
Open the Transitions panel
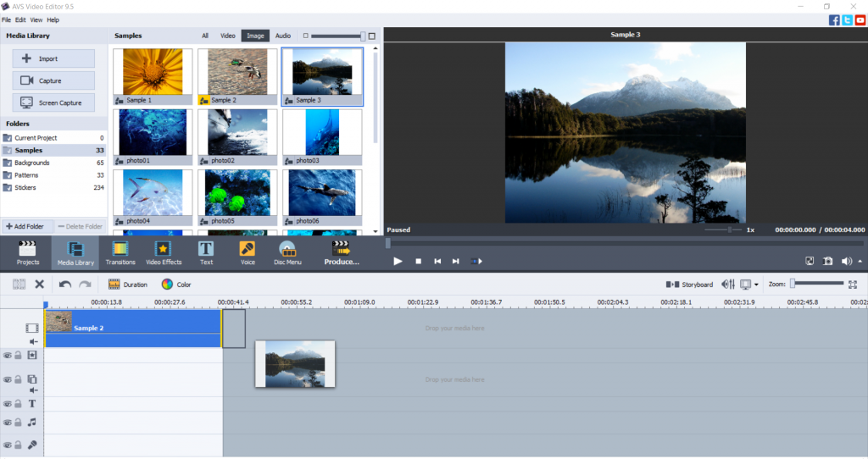(x=120, y=252)
